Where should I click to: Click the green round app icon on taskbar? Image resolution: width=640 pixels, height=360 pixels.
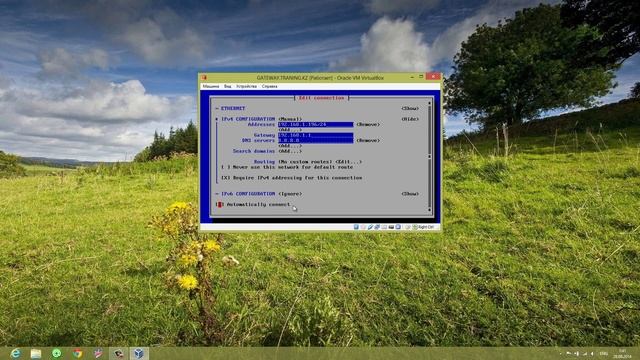click(x=57, y=353)
